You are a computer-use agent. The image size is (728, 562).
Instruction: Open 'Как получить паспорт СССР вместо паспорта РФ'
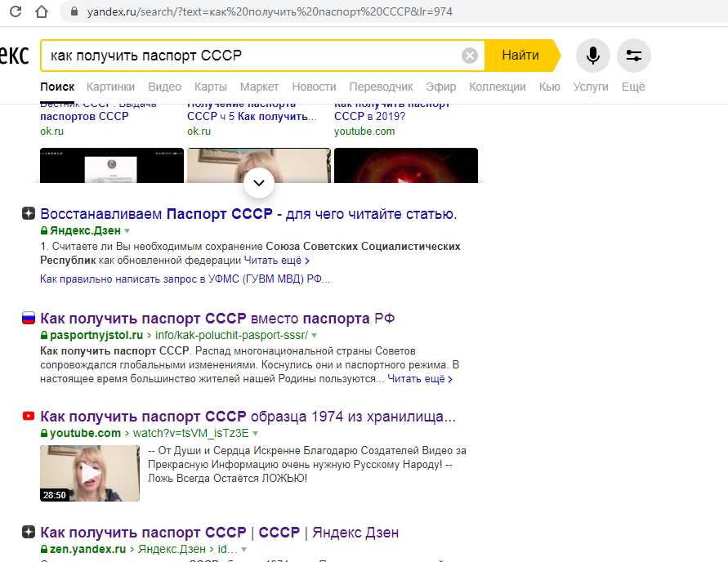pos(217,319)
